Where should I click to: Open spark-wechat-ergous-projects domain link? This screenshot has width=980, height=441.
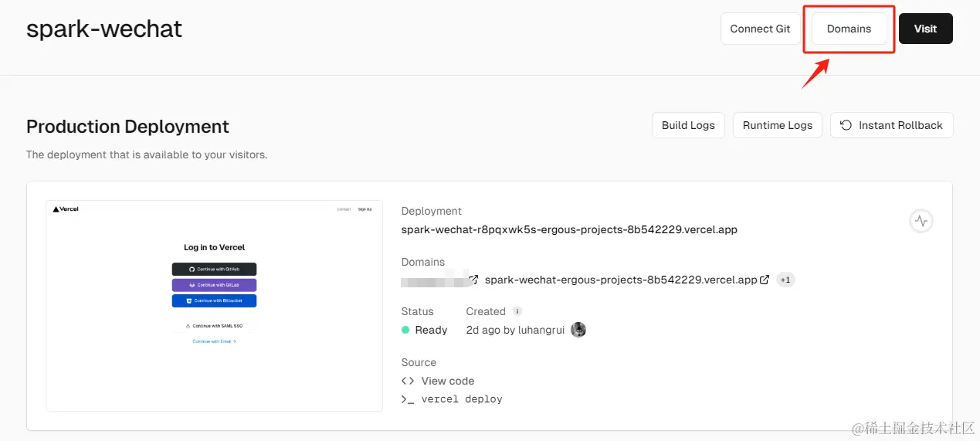point(621,280)
